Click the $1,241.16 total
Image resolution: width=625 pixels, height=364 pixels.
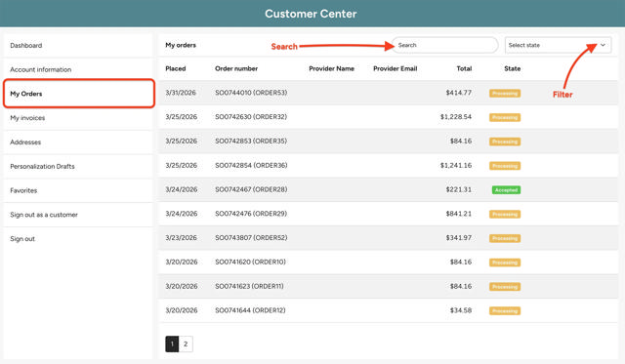pos(456,165)
